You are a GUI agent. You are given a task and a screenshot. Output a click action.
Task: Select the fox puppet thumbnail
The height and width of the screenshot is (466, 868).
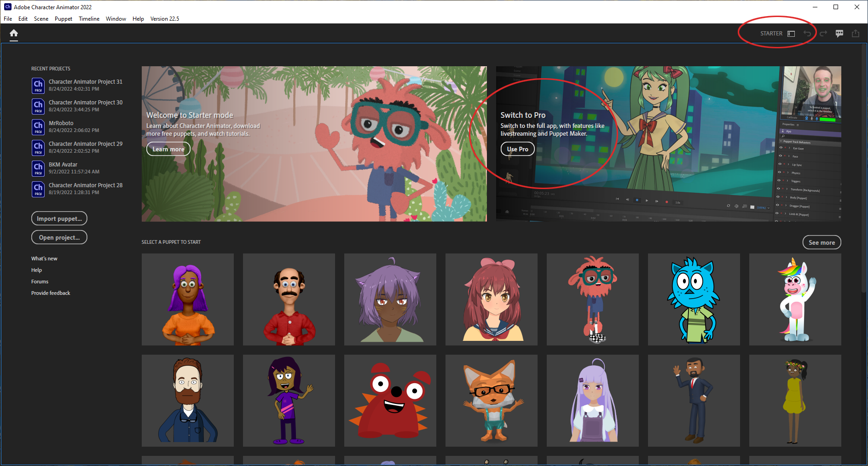(x=491, y=400)
